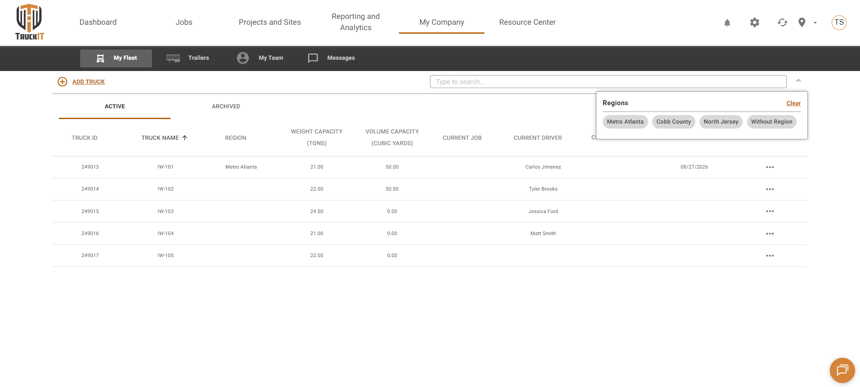
Task: Click truck name IW-101
Action: tap(166, 167)
